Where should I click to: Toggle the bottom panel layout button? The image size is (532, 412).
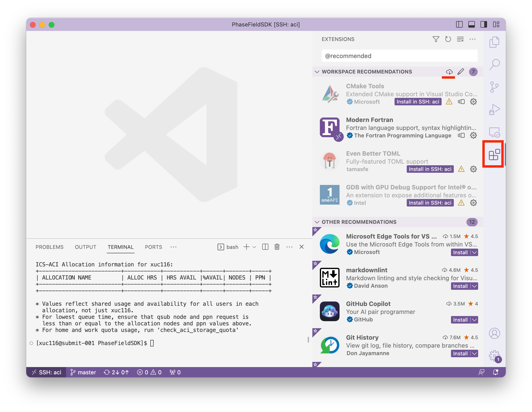click(x=471, y=24)
